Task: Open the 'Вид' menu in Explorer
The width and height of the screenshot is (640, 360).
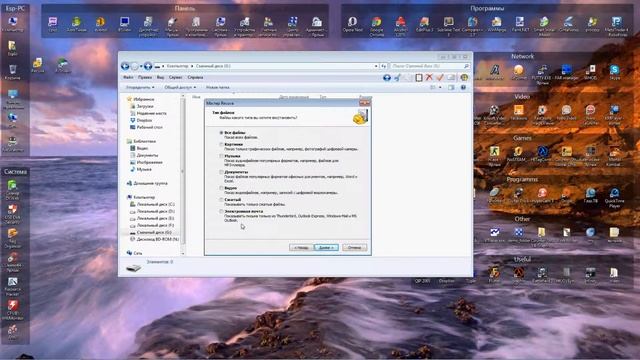Action: pyautogui.click(x=160, y=77)
